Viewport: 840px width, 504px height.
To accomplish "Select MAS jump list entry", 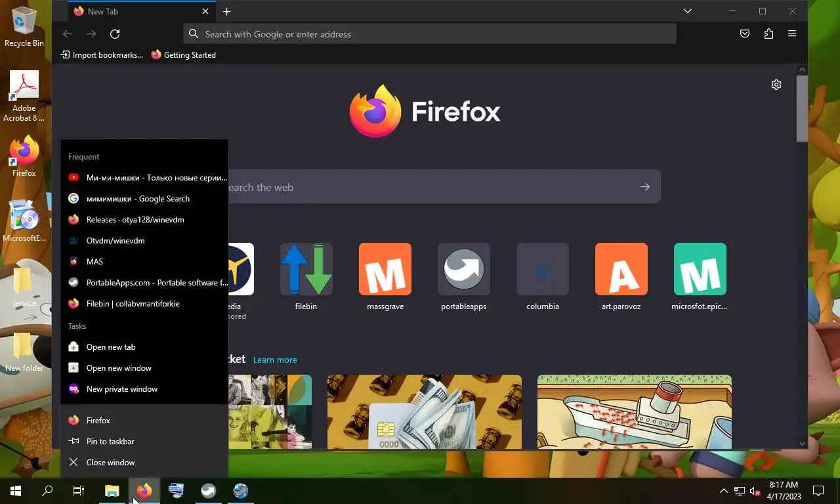I will coord(144,261).
